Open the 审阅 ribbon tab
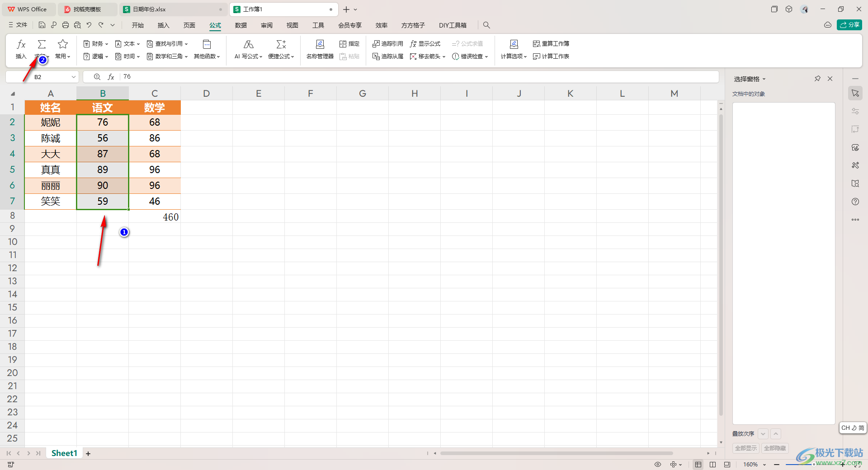 tap(267, 25)
